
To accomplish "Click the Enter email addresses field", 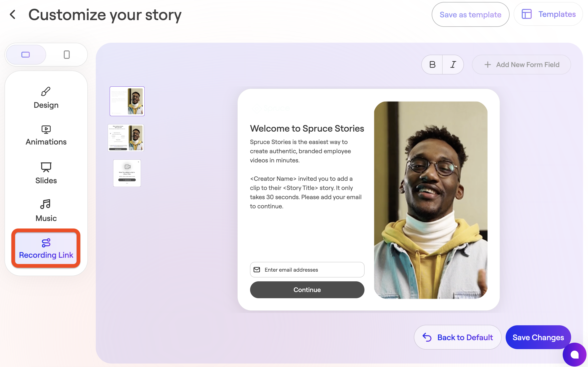I will (x=307, y=270).
